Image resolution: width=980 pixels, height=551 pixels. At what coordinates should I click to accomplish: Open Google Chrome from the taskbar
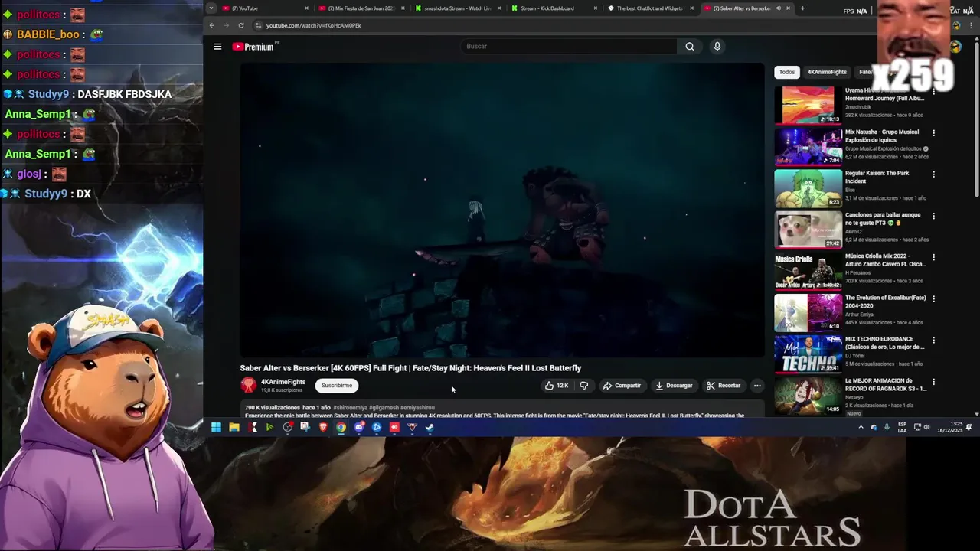[341, 427]
